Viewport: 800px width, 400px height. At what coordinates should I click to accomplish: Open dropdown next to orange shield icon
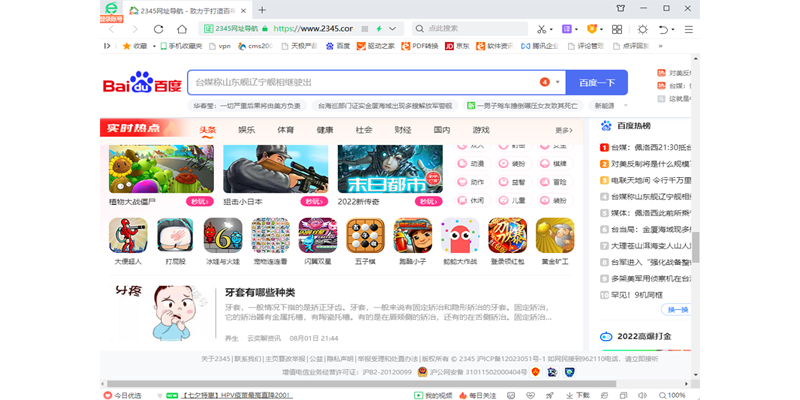[602, 30]
